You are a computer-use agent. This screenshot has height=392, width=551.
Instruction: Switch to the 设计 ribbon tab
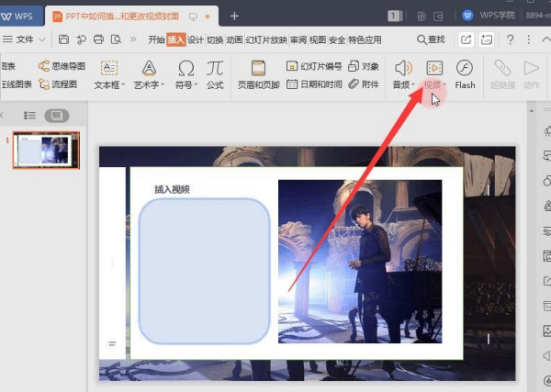point(196,39)
